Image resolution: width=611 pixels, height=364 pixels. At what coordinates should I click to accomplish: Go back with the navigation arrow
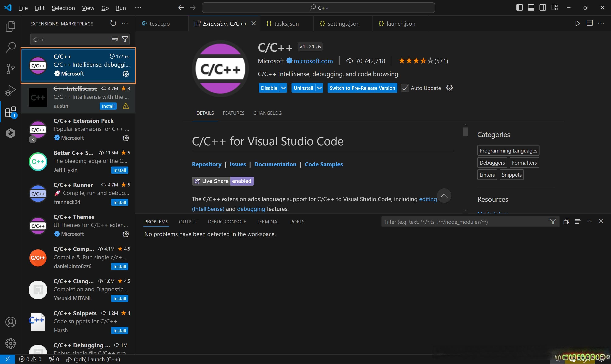pyautogui.click(x=181, y=8)
